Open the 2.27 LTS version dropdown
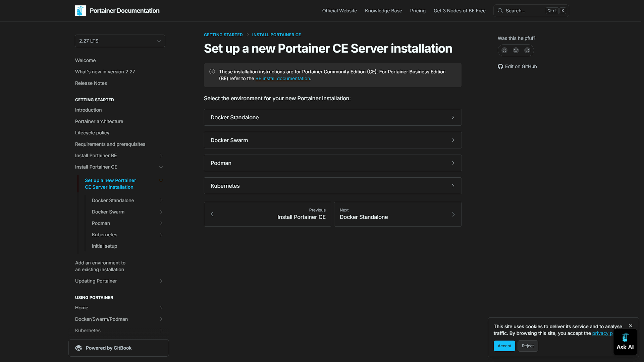This screenshot has width=644, height=362. click(x=120, y=41)
